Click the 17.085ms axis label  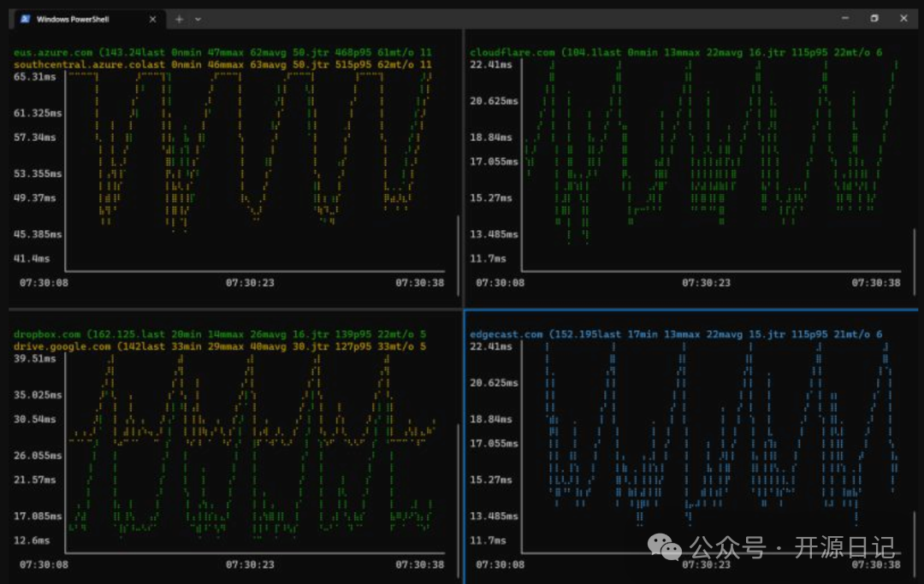click(38, 516)
